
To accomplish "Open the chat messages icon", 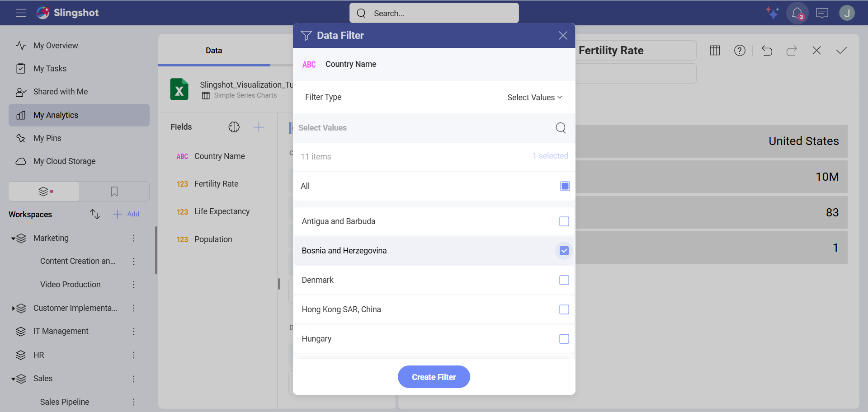I will click(x=822, y=13).
